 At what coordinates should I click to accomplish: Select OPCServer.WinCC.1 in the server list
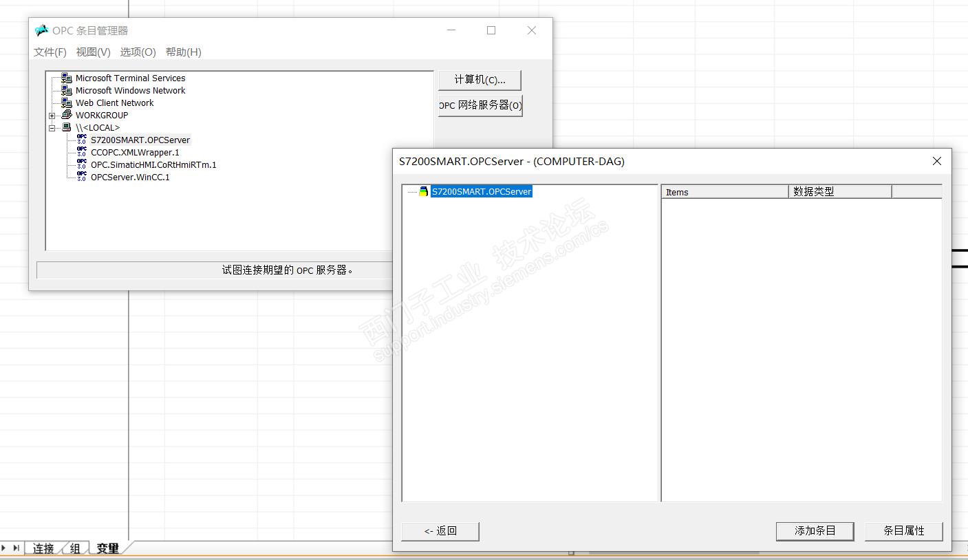(x=130, y=177)
